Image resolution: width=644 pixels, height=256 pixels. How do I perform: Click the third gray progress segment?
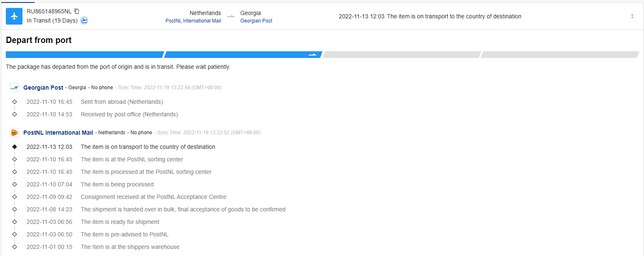[x=401, y=55]
